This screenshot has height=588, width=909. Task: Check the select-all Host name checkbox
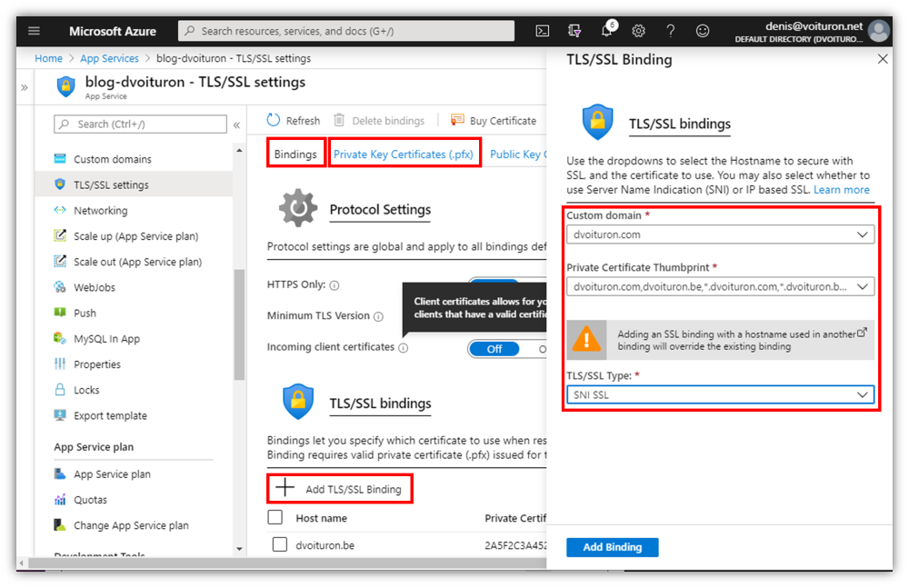(x=275, y=517)
